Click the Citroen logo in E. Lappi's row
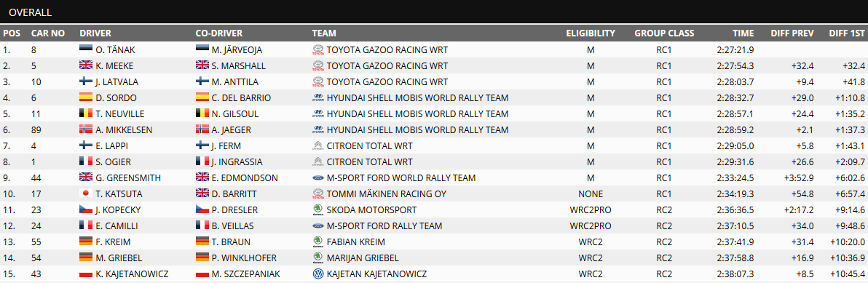868x283 pixels. click(318, 146)
